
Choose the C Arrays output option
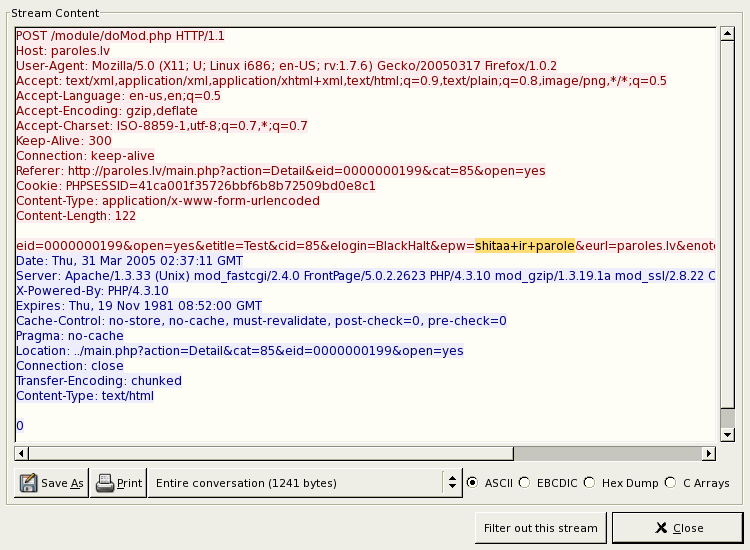coord(670,483)
